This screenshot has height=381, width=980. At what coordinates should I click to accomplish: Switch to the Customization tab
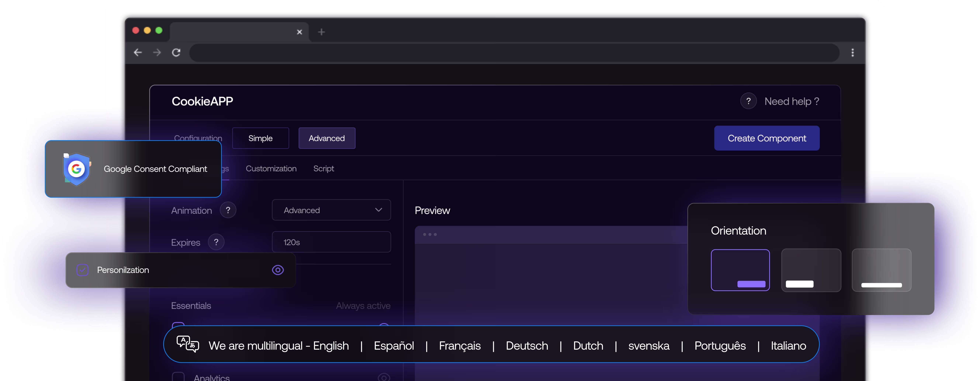click(271, 168)
